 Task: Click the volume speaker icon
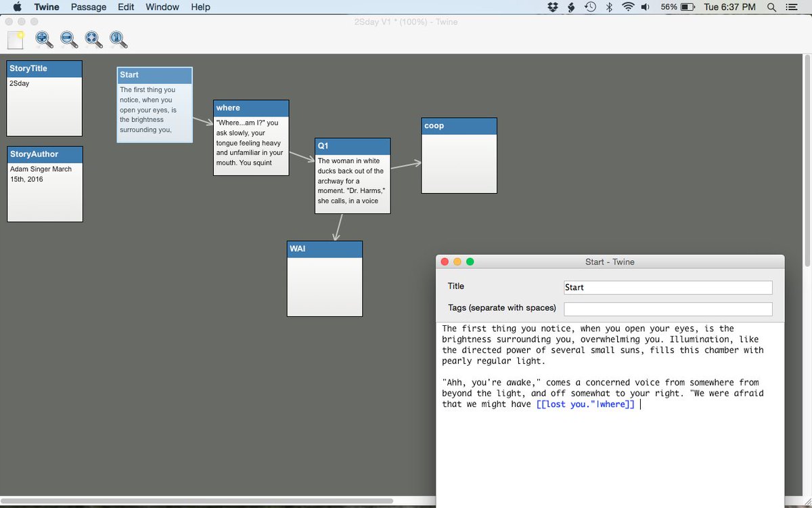(646, 7)
